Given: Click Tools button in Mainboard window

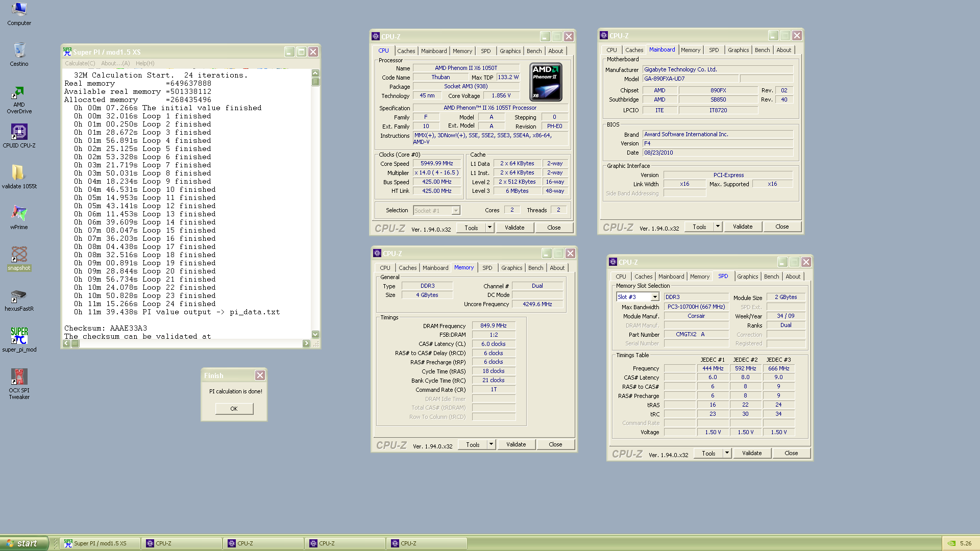Looking at the screenshot, I should (699, 227).
